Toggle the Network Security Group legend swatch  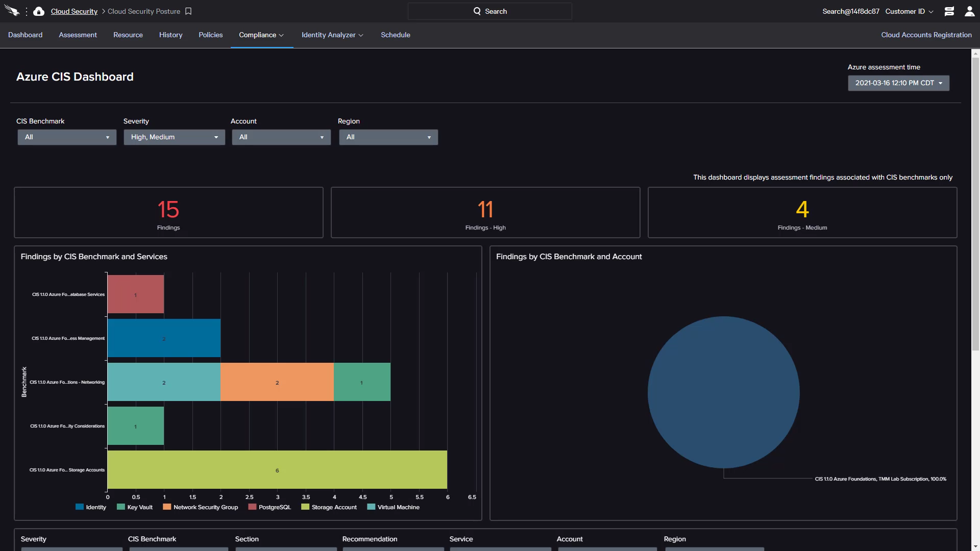pos(167,507)
